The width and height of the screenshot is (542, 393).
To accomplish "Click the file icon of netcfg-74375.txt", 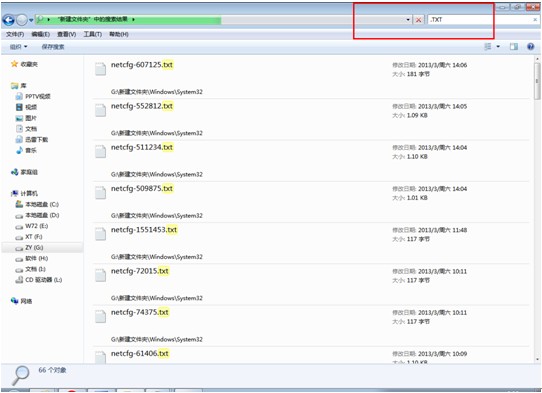I will point(100,316).
